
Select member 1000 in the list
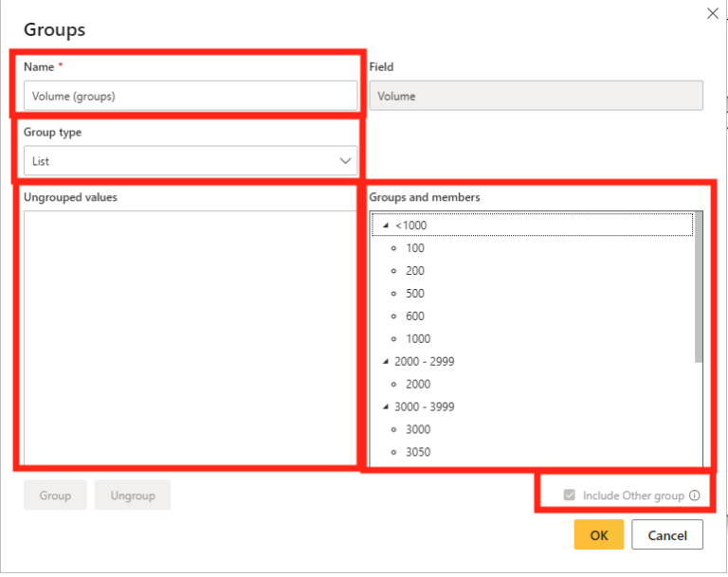(x=418, y=339)
